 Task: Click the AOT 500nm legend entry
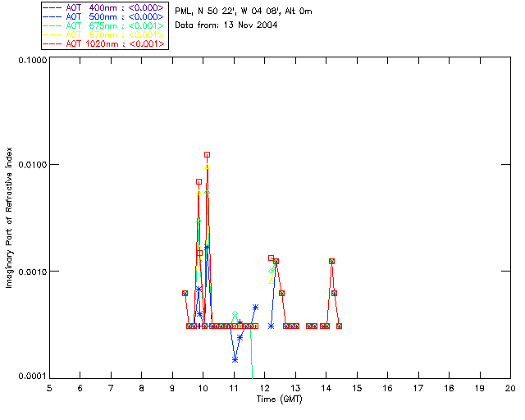click(x=104, y=16)
